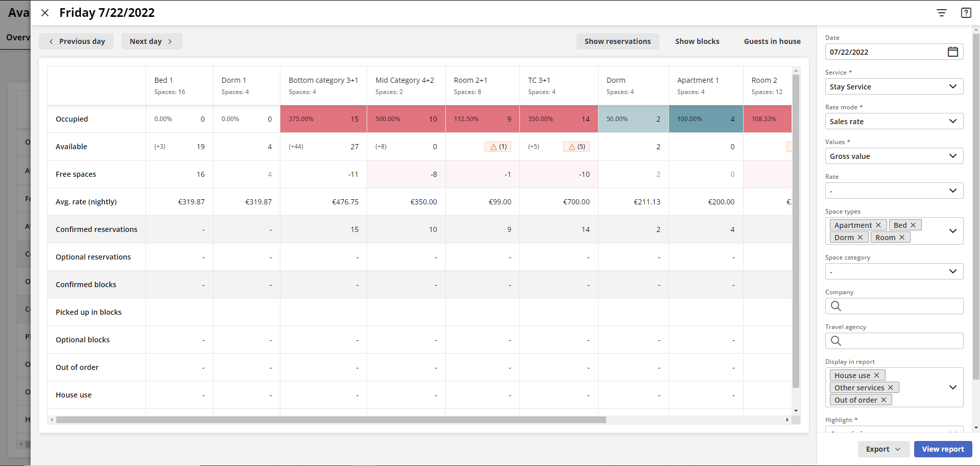Expand the Export options chevron
980x466 pixels.
[897, 449]
